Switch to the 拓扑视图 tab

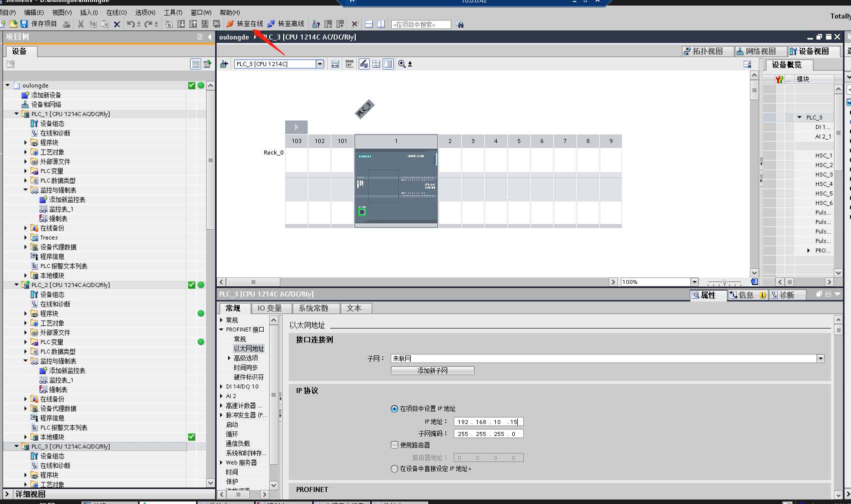point(707,51)
